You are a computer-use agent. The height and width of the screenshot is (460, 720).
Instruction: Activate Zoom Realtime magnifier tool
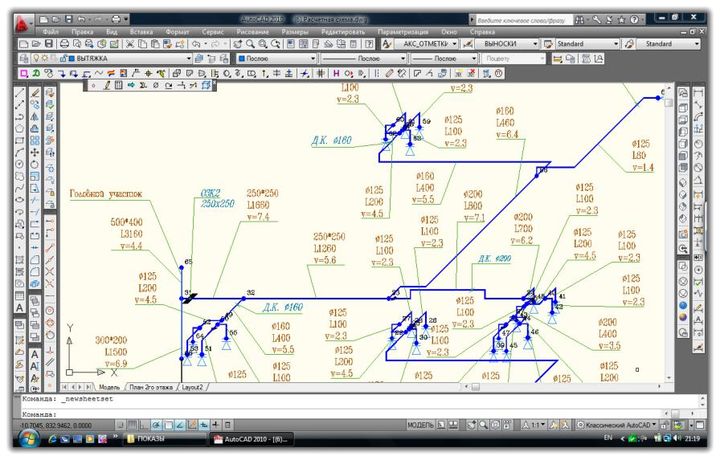[250, 44]
